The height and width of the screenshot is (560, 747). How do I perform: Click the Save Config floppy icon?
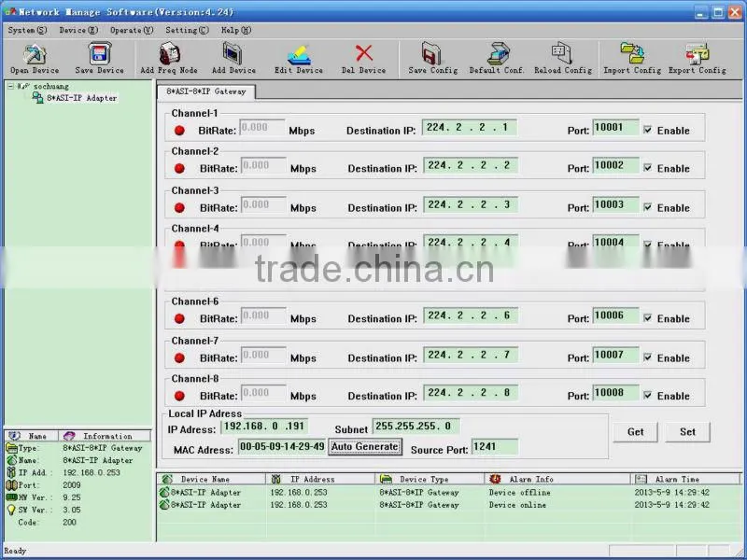click(431, 53)
